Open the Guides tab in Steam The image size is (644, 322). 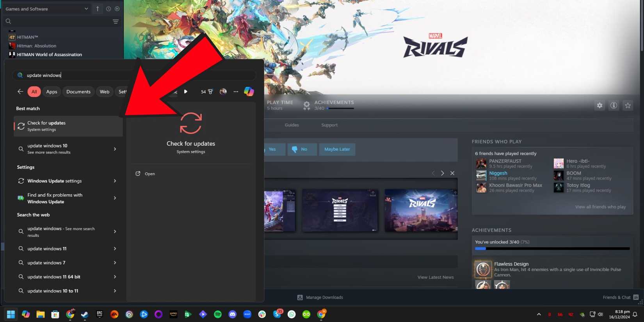pyautogui.click(x=292, y=125)
